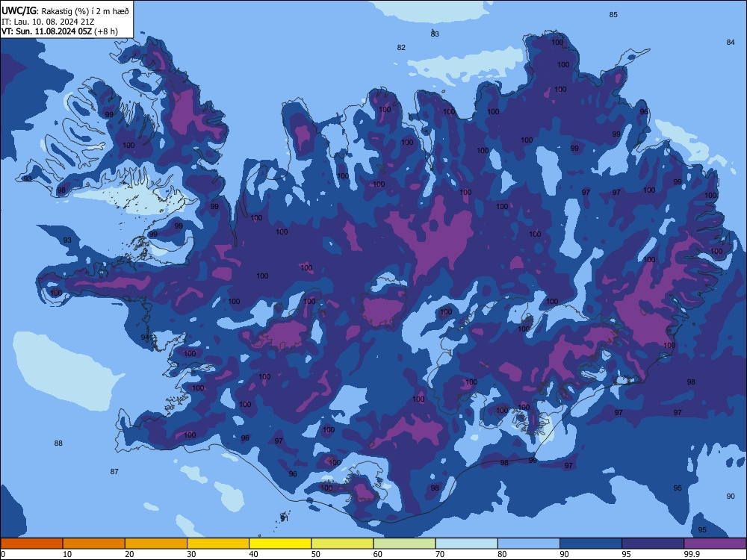
Task: Click the 80–90% light blue legend swatch
Action: click(529, 544)
